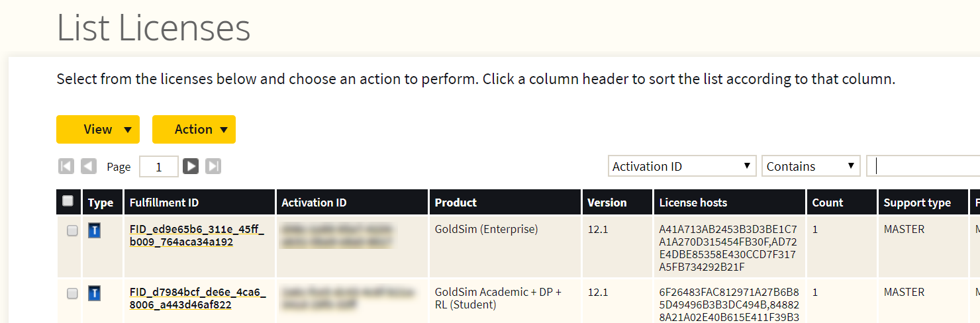Check the GoldSim (Enterprise) license row

click(72, 231)
